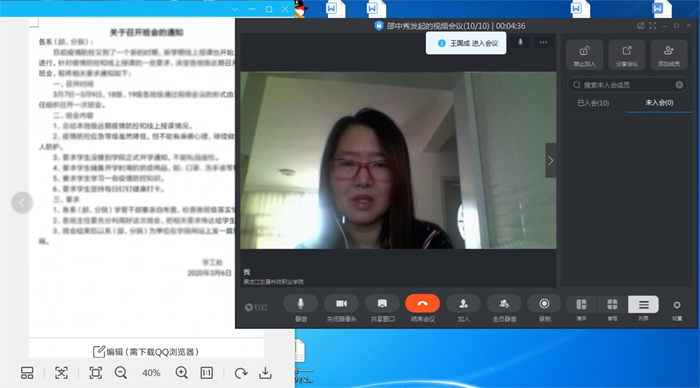The height and width of the screenshot is (388, 700).
Task: Click the 40% zoom level value
Action: click(x=151, y=373)
